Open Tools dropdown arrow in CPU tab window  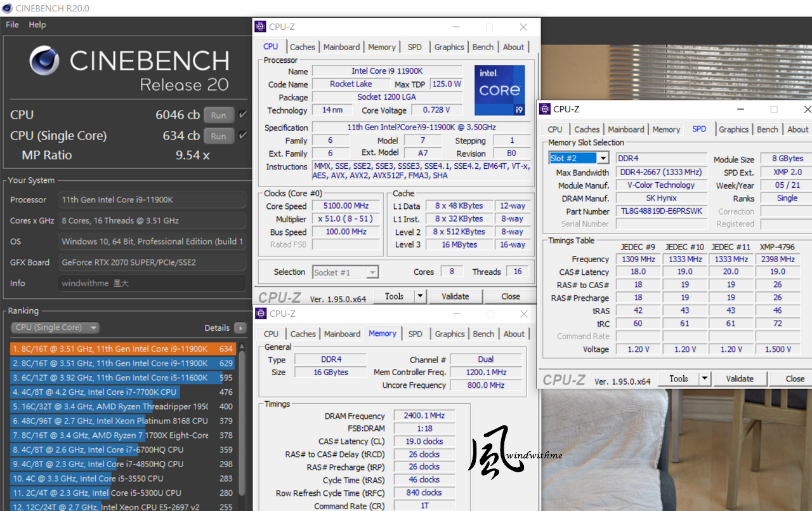coord(421,296)
